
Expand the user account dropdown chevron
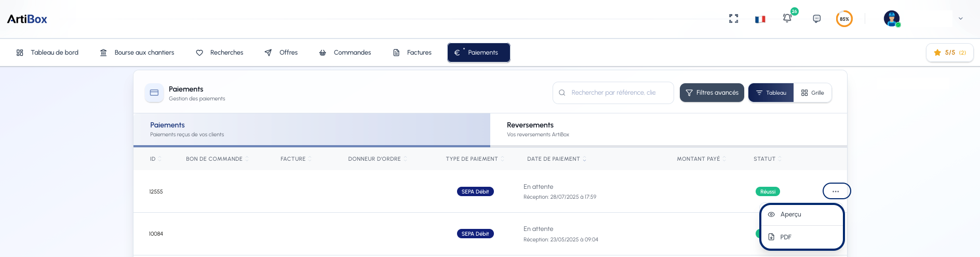[x=961, y=19]
